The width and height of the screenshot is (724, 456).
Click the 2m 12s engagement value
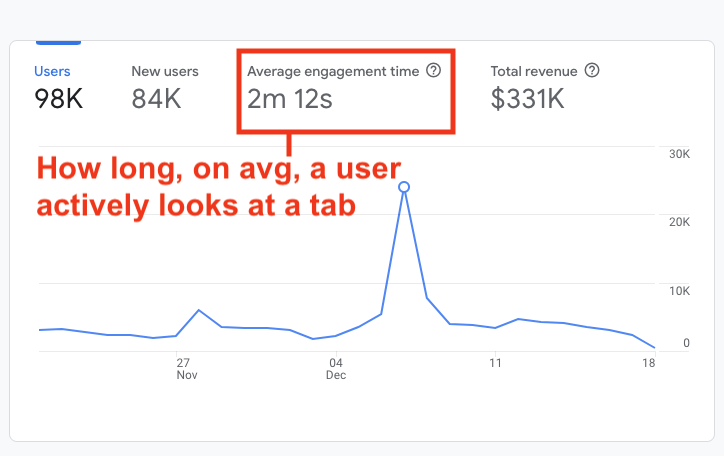tap(290, 98)
